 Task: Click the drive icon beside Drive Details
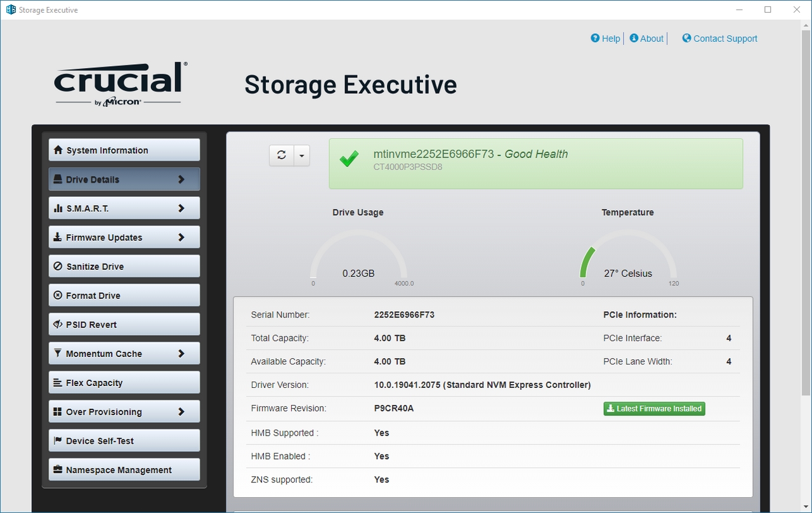click(58, 180)
